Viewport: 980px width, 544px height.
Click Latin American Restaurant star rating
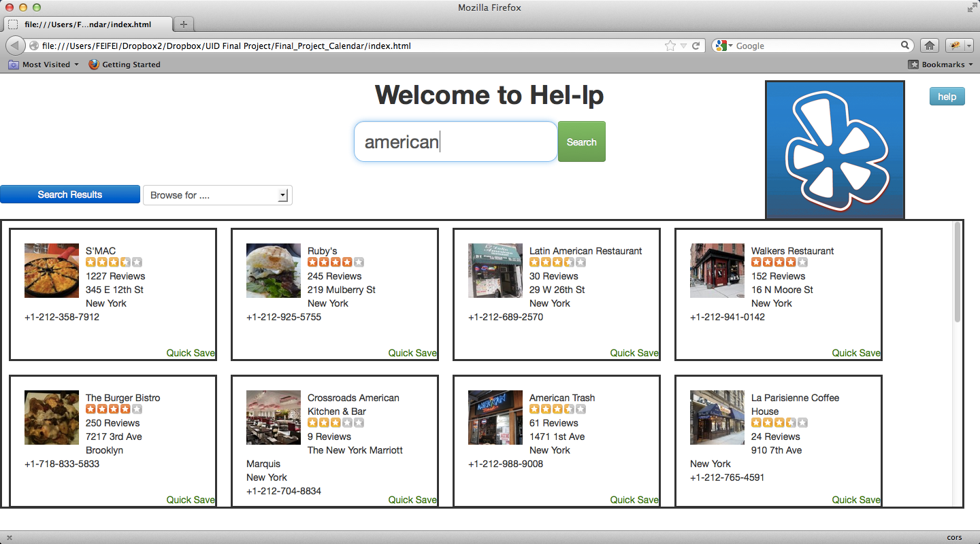pos(557,262)
